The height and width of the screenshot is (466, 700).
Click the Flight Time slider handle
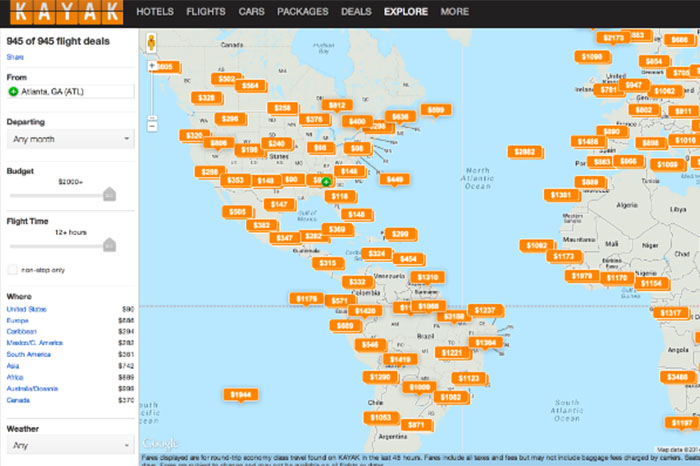110,244
